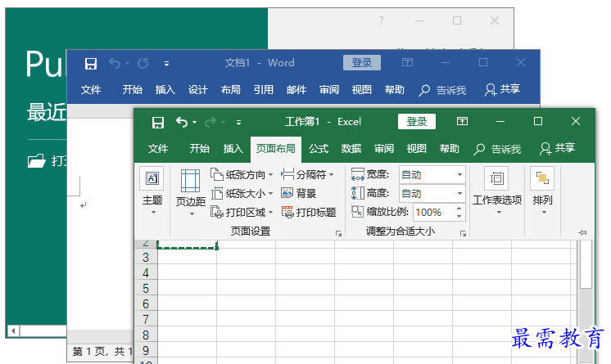Open Word 引用 tab
Screen dimensions: 611x364
[x=264, y=90]
